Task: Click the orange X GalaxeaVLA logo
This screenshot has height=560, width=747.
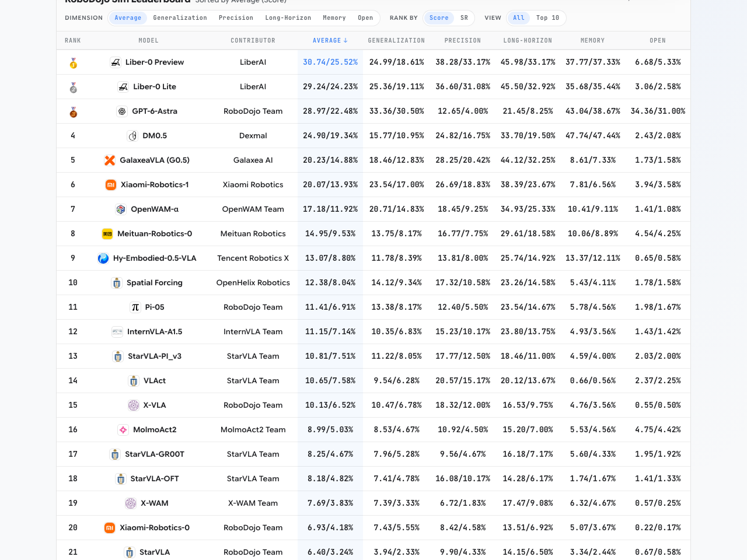Action: point(110,160)
